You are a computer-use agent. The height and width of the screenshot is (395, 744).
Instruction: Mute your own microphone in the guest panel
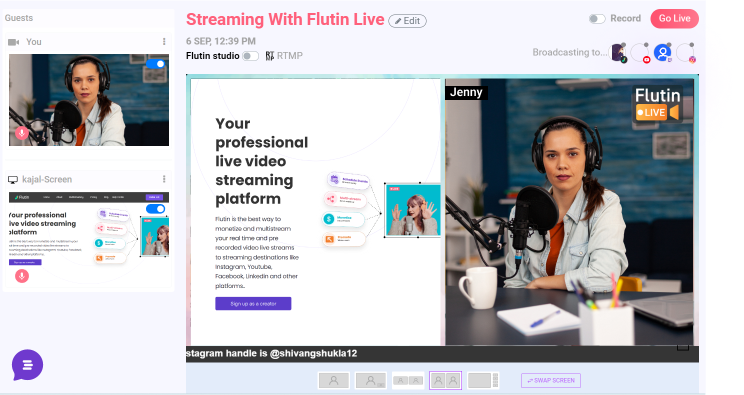[22, 133]
